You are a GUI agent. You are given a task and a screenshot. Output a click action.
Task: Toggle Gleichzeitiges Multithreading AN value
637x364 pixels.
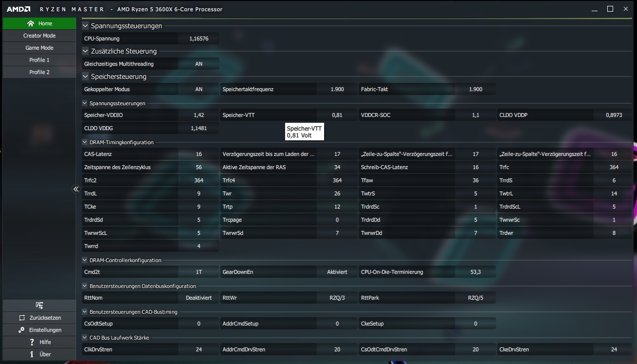tap(199, 64)
